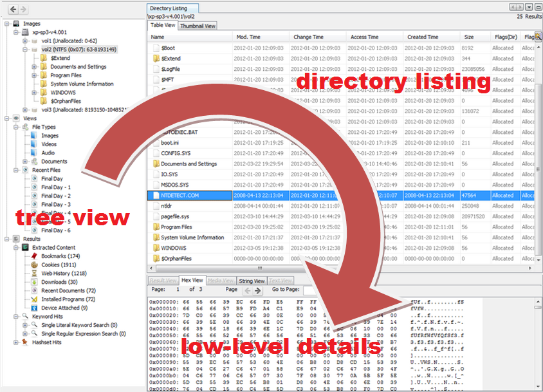The height and width of the screenshot is (392, 543).
Task: Click the Keyword Hits magnifier icon
Action: pyautogui.click(x=25, y=316)
